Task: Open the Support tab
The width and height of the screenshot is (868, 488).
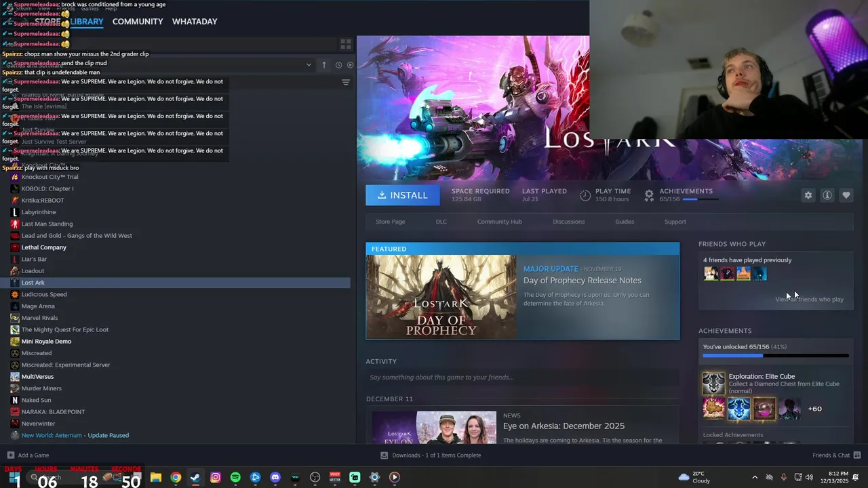Action: 675,222
